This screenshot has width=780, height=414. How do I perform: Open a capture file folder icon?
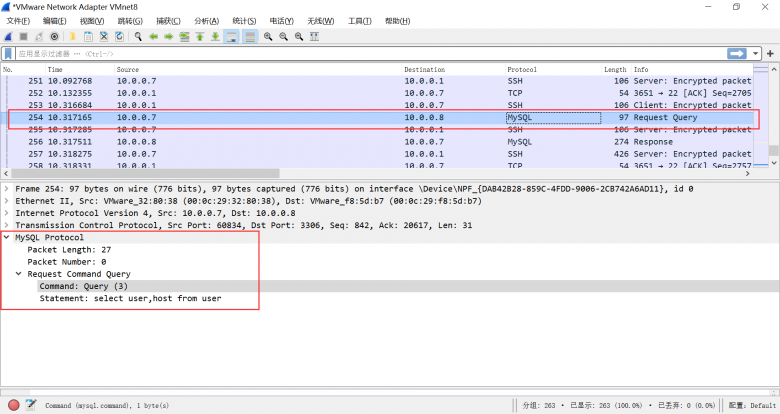[73, 36]
